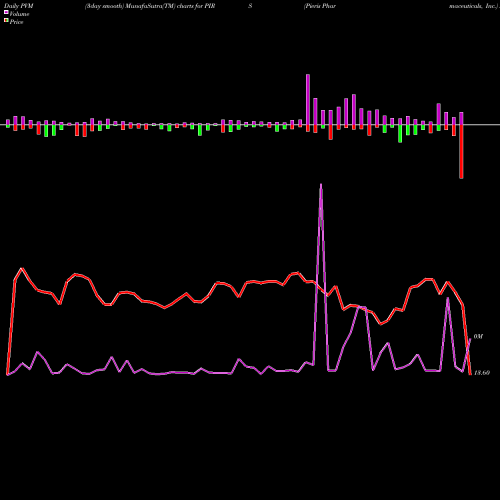Viewport: 500px width, 500px height.
Task: Click the 'Daily PVM' title text
Action: tap(19, 6)
